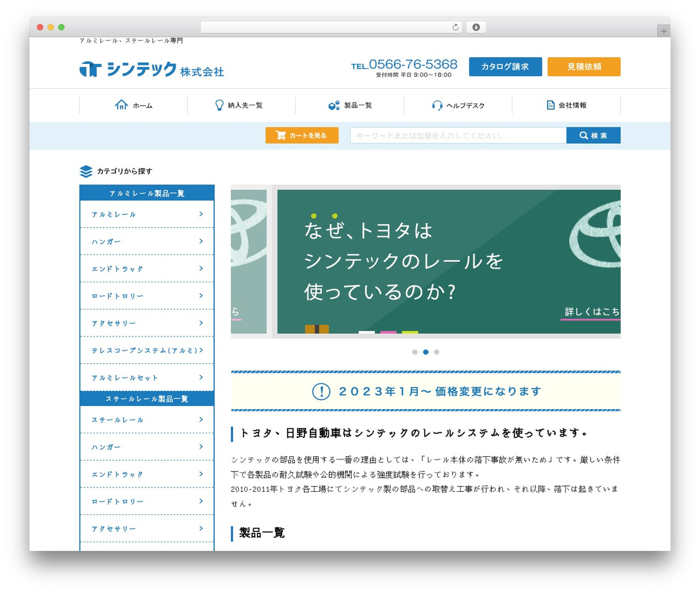700x593 pixels.
Task: Click the browser reload icon in address bar
Action: [455, 27]
